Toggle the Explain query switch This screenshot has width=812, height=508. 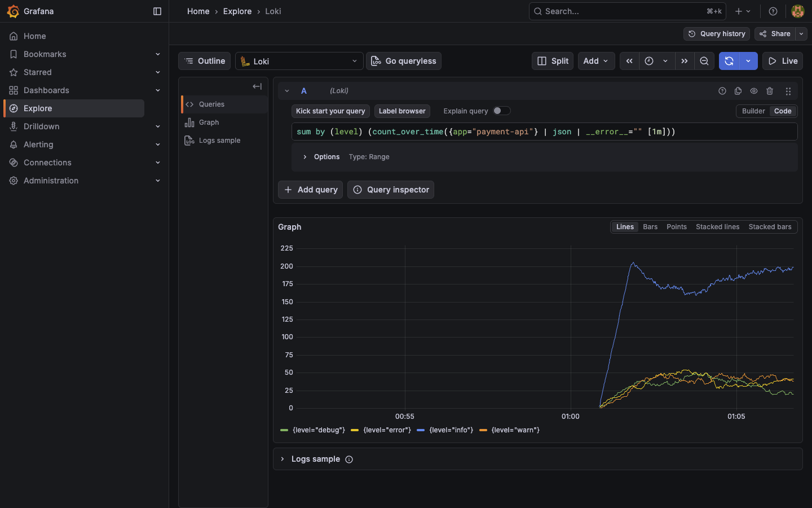501,111
